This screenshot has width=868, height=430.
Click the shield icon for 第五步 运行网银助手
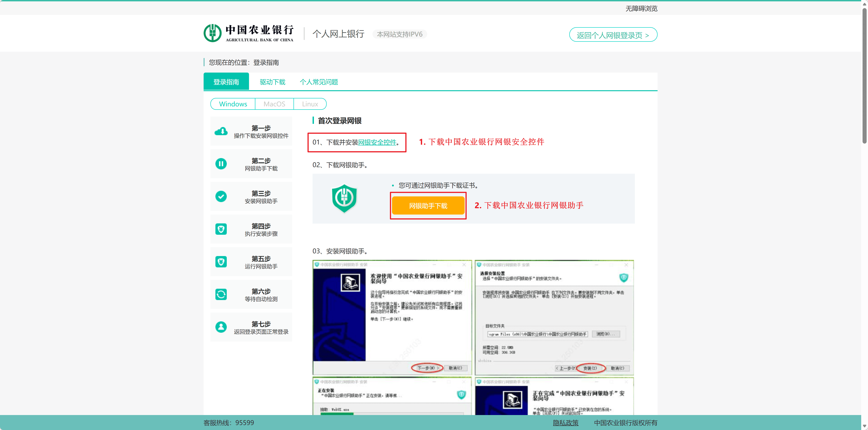pos(221,262)
